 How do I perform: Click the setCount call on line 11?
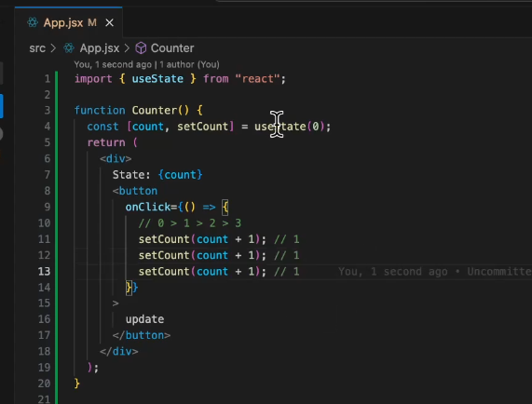[x=164, y=239]
